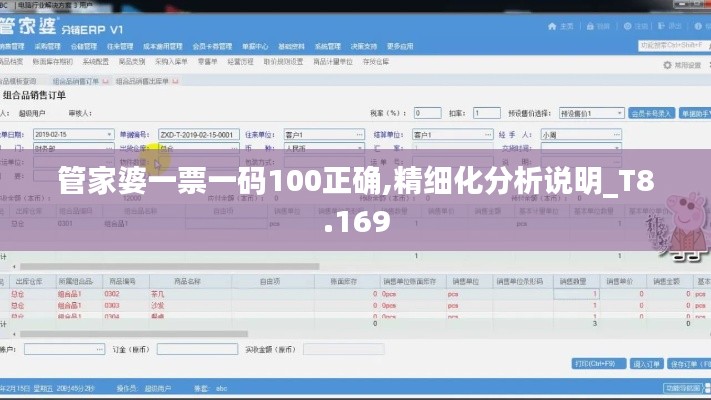Open the 系统管理 menu
711x400 pixels.
click(327, 46)
